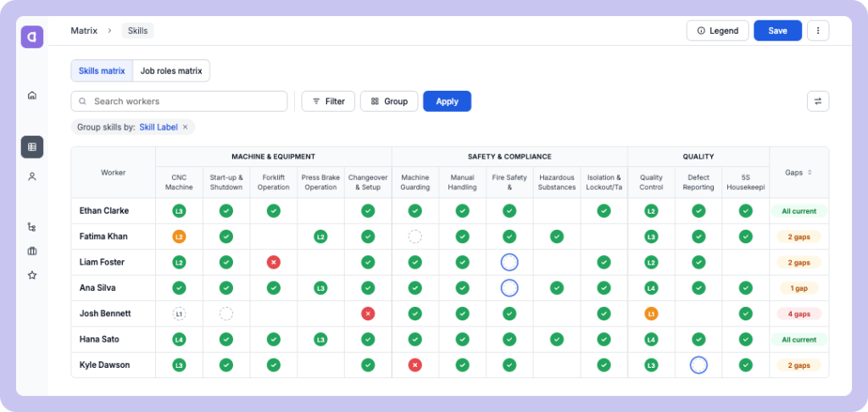Click the Skills breadcrumb chip

coord(138,31)
